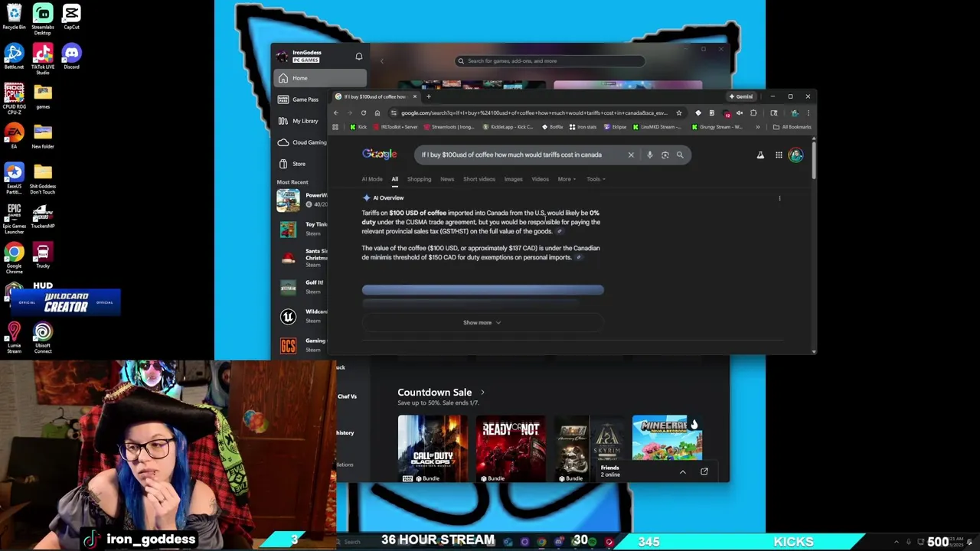980x551 pixels.
Task: Select the Shopping search tab
Action: click(x=419, y=179)
